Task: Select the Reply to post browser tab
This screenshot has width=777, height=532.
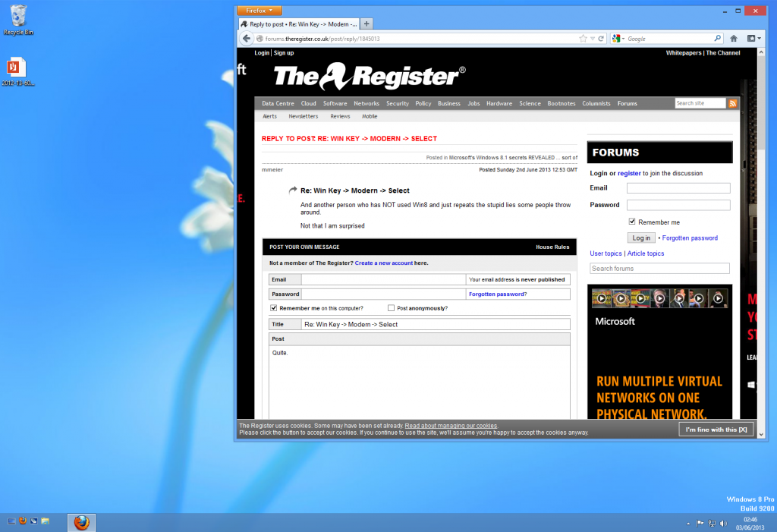Action: coord(299,24)
